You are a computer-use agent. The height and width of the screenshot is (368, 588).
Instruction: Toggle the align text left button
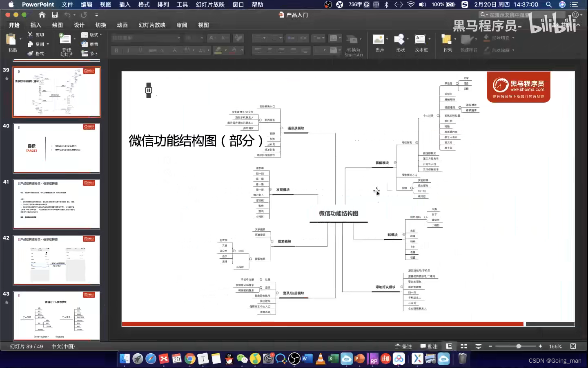(x=257, y=50)
